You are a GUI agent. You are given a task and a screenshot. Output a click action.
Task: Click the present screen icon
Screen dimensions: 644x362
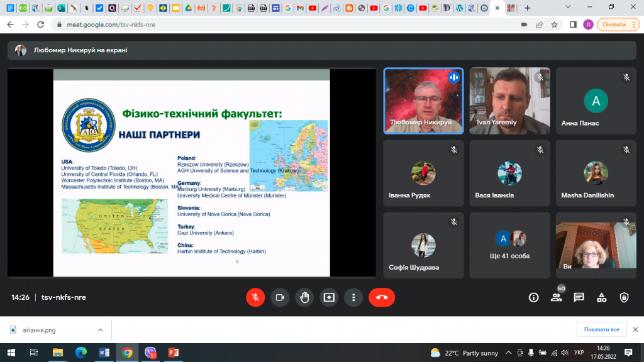329,297
